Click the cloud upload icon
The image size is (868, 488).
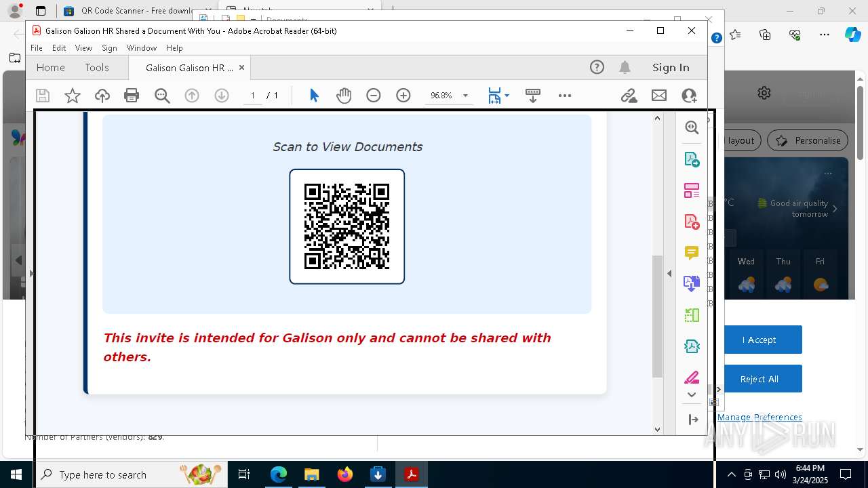(102, 96)
